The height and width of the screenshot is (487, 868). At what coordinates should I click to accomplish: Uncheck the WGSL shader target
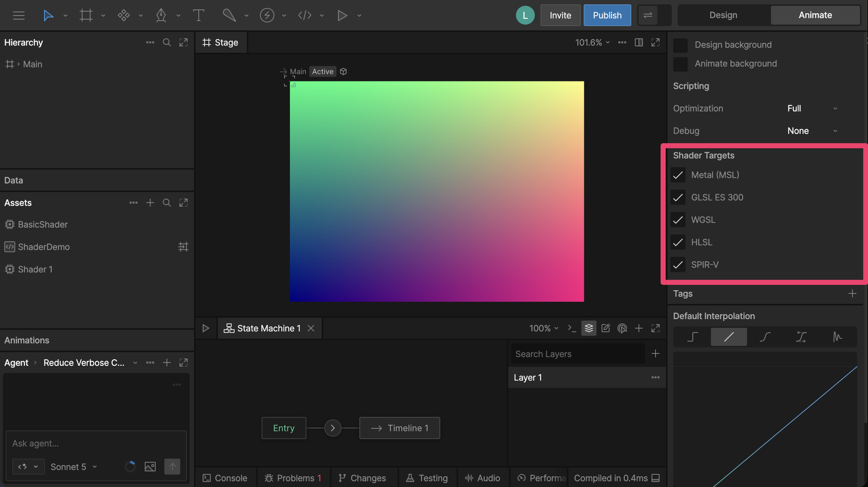click(x=678, y=220)
